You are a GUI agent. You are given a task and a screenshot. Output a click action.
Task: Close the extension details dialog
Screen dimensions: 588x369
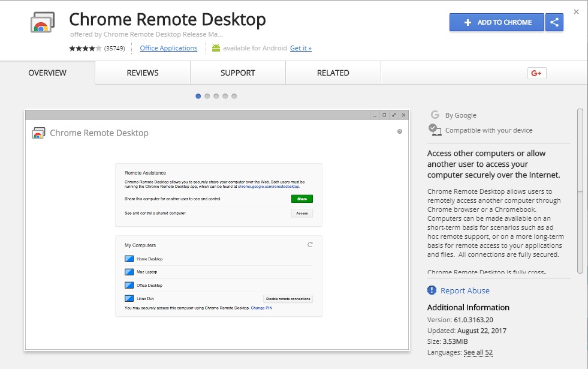(x=577, y=11)
